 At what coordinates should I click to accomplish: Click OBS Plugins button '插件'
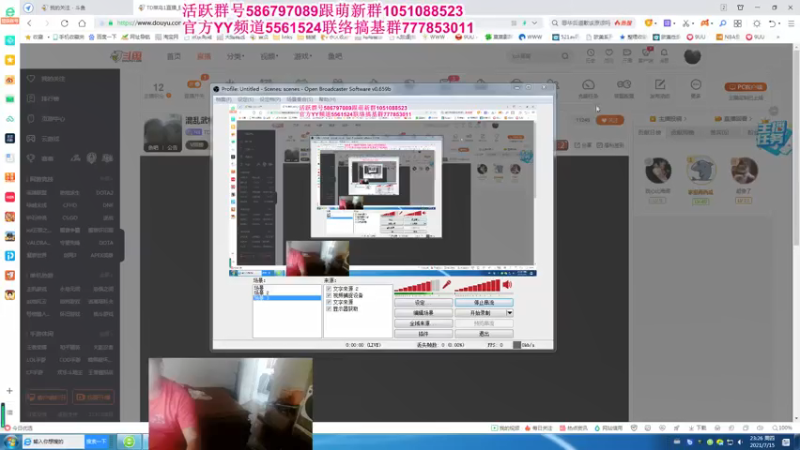pos(423,334)
